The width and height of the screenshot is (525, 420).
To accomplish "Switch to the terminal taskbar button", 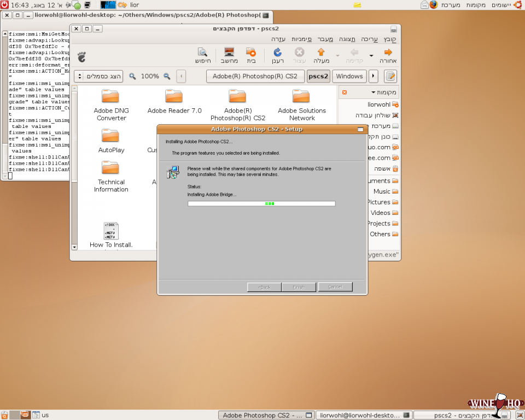I will pyautogui.click(x=363, y=415).
